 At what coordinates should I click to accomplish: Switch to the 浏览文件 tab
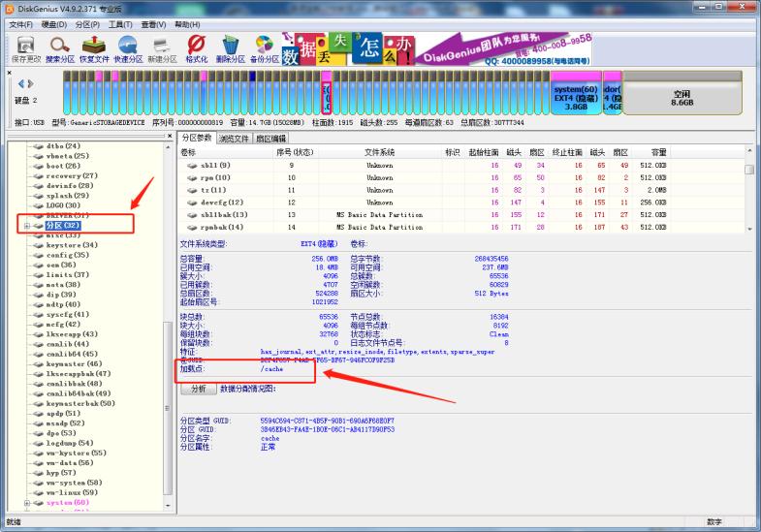coord(234,139)
